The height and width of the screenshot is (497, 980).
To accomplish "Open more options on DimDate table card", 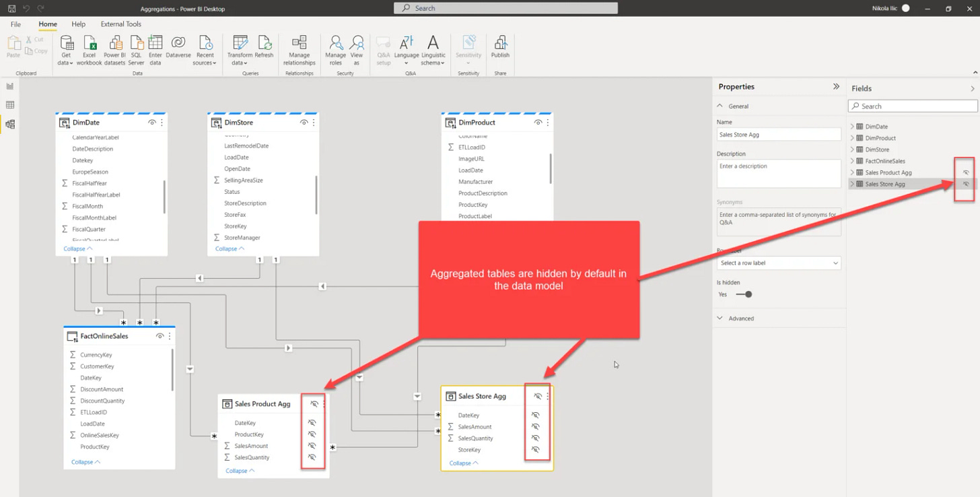I will pos(162,123).
